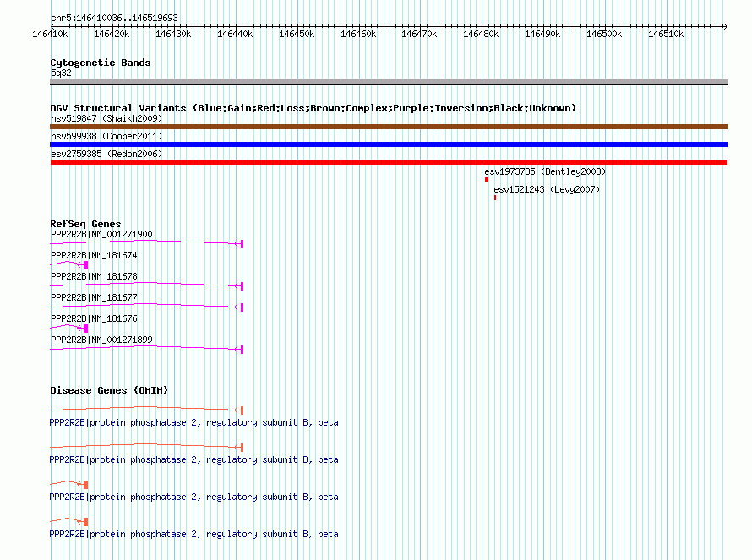Click the NM_181676 short magenta exon block
Screen dimensions: 752x560
85,329
